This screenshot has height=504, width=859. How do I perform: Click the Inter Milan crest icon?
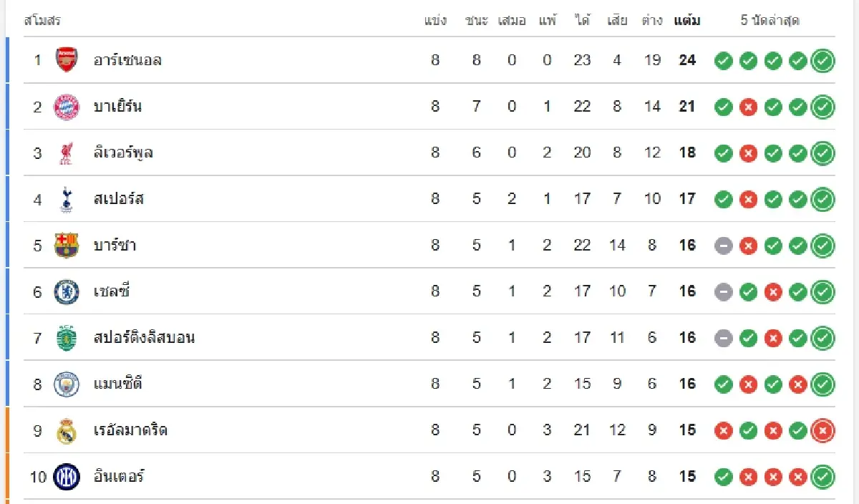(67, 477)
